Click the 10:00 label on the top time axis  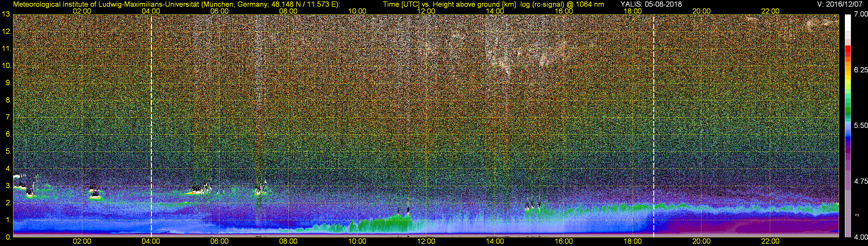357,11
